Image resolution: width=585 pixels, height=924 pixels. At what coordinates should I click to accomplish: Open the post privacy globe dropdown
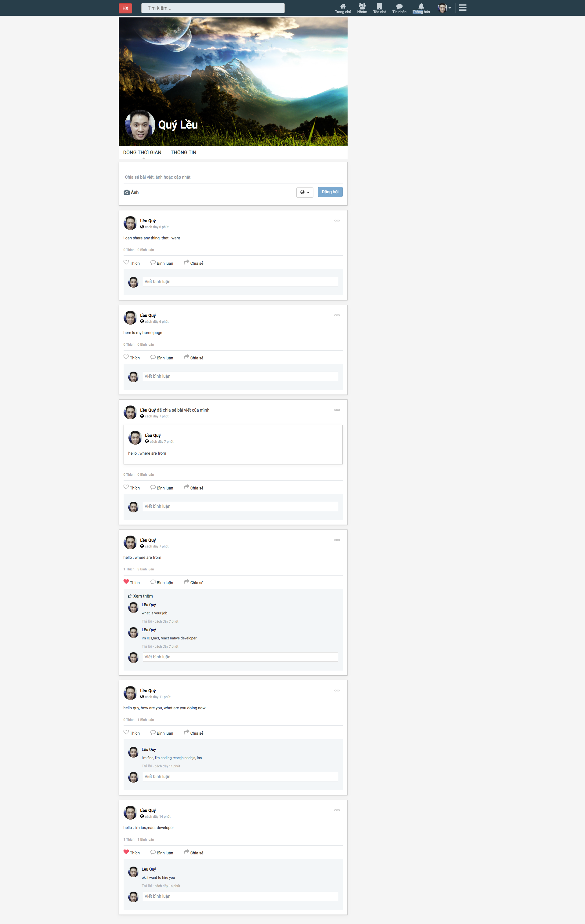(x=305, y=192)
